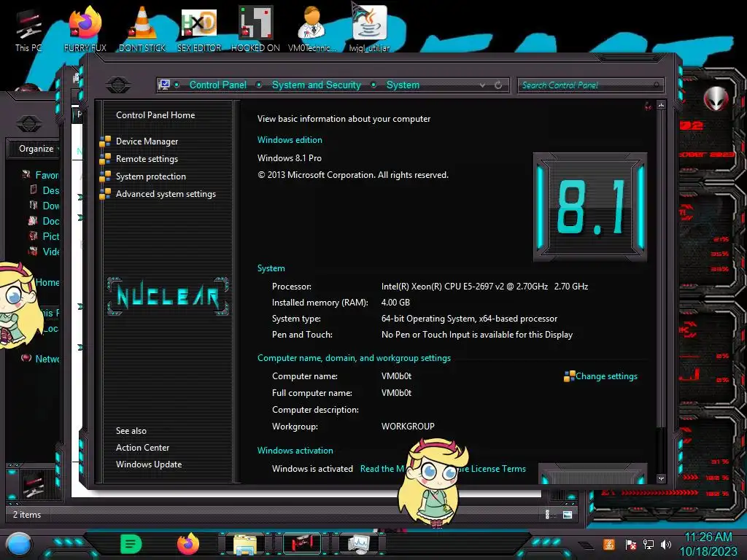Click the processor value Intel Xeon E5-2697
The image size is (747, 560).
click(484, 286)
